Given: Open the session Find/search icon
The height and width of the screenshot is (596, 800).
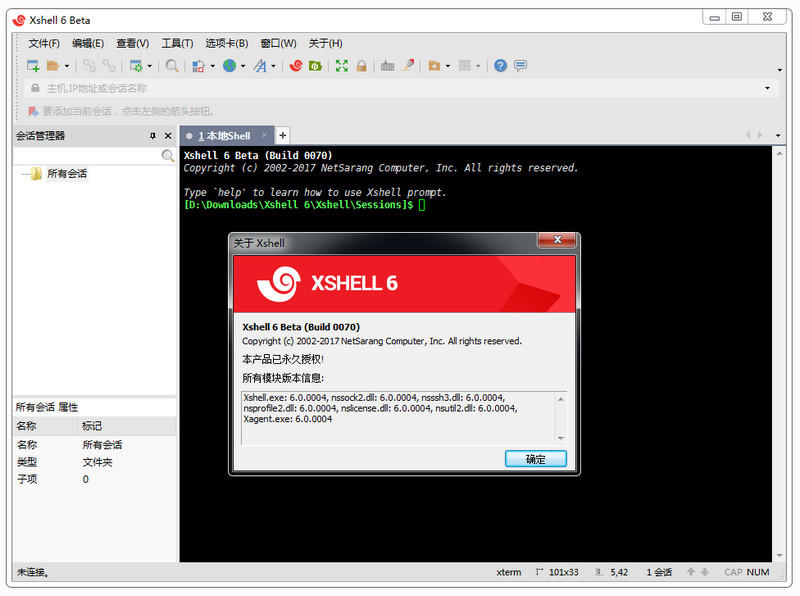Looking at the screenshot, I should (x=171, y=66).
